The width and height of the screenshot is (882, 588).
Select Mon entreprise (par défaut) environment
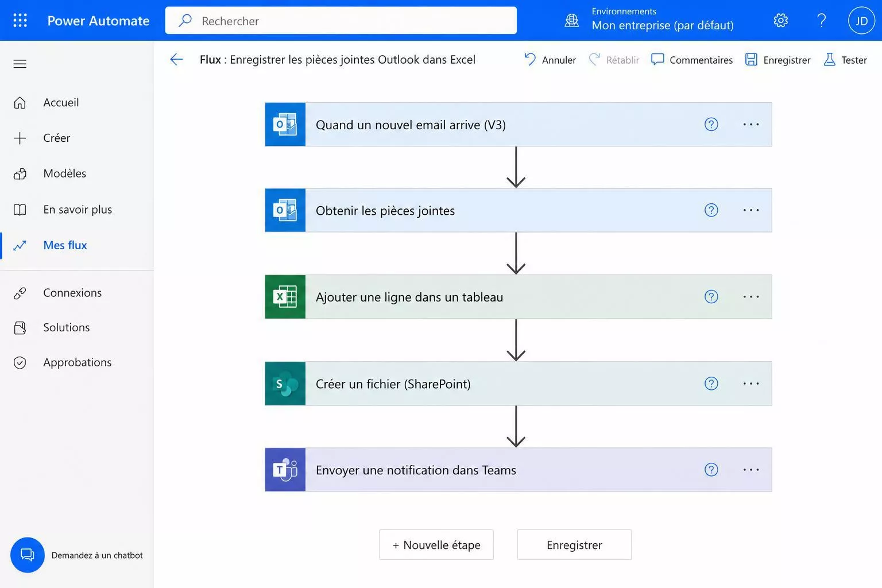tap(663, 25)
